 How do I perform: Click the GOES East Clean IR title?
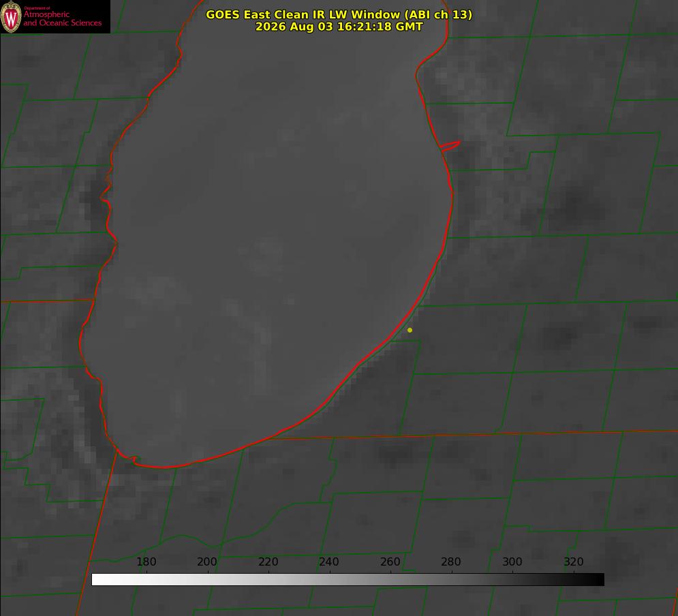pyautogui.click(x=339, y=14)
